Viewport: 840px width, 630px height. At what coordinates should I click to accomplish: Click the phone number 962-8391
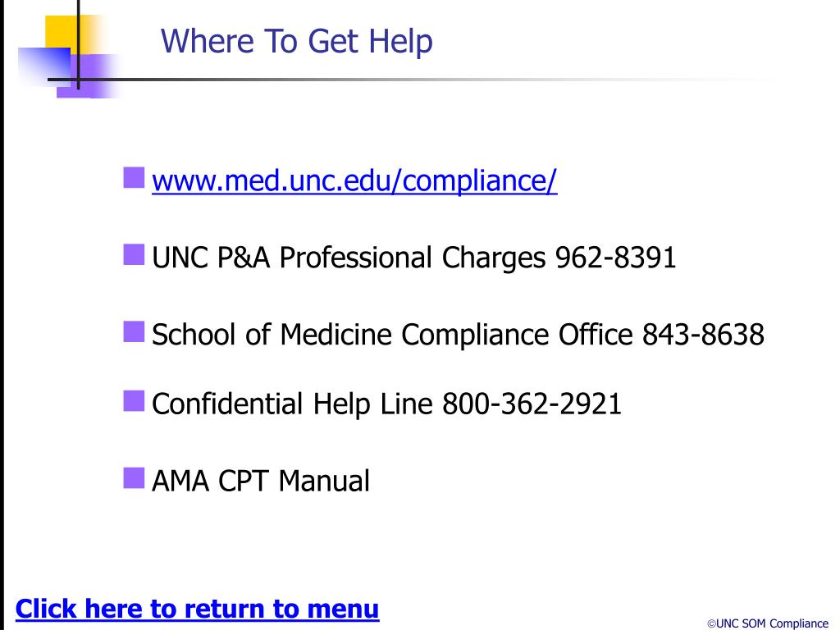click(615, 257)
